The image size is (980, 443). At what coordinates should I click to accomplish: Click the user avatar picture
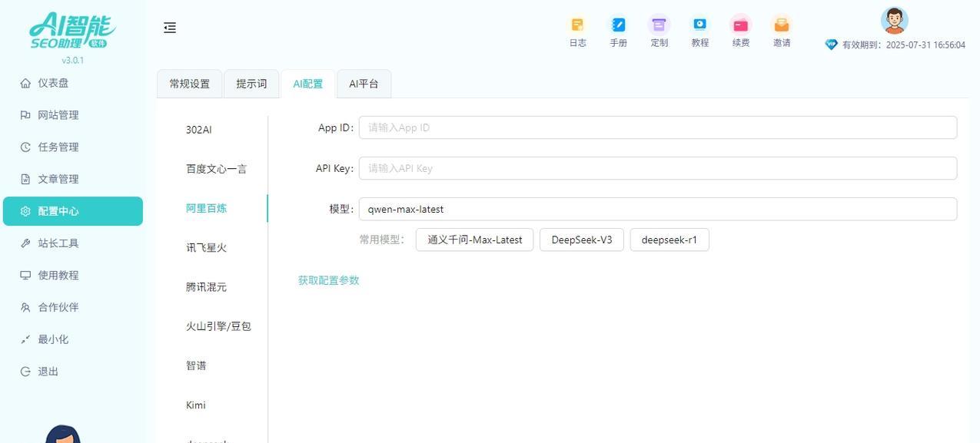pyautogui.click(x=894, y=21)
